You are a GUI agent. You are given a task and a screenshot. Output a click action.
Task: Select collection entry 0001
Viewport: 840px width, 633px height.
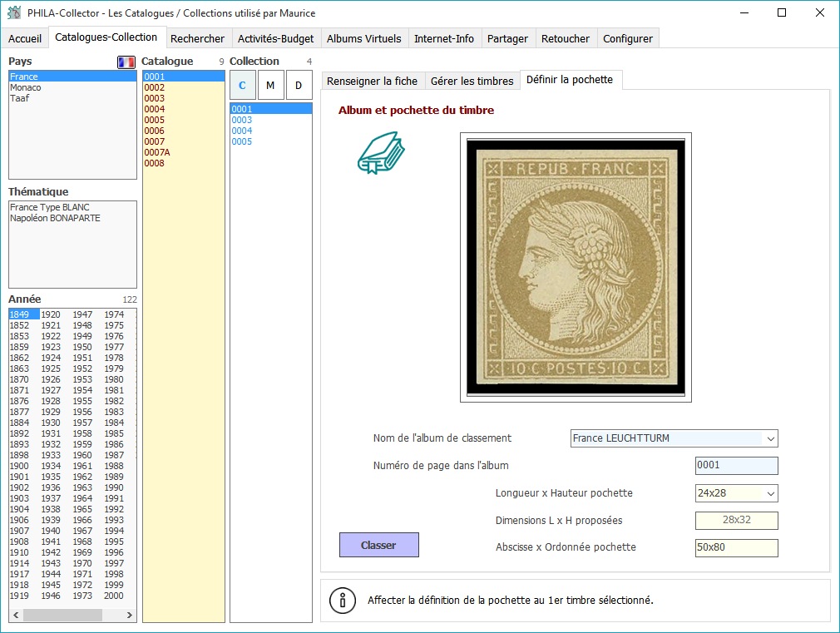coord(270,109)
